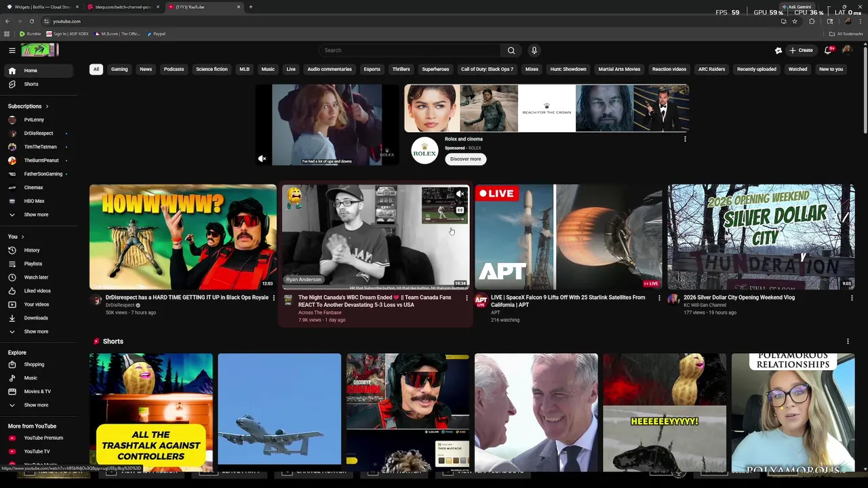Reload the page in the browser
Viewport: 868px width, 488px height.
click(x=31, y=21)
